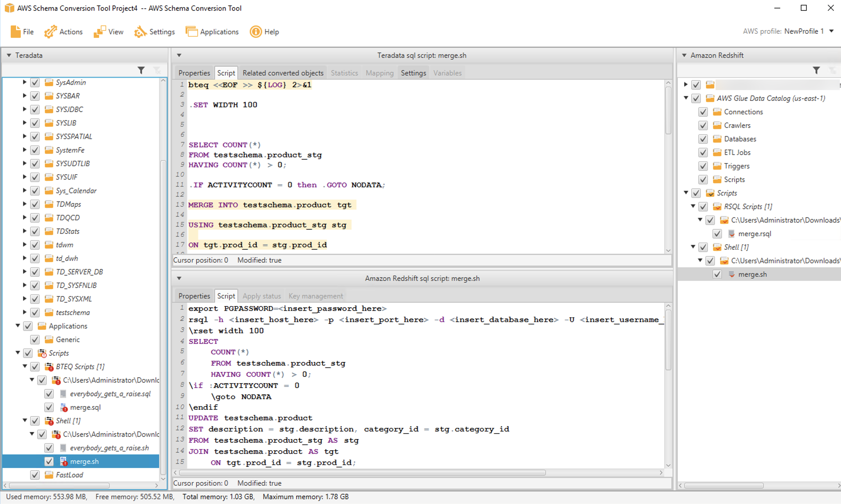
Task: Switch to Related converted objects tab
Action: [x=283, y=73]
